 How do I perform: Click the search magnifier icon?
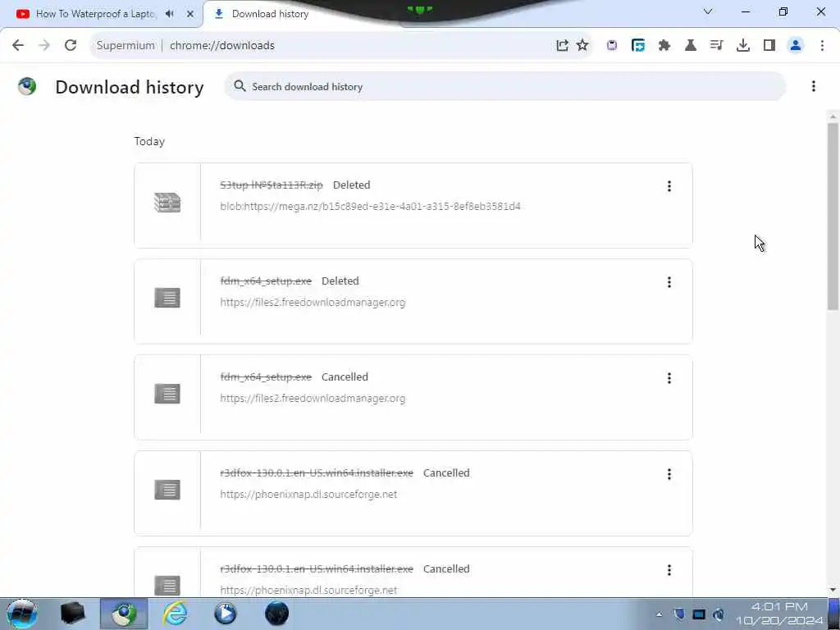240,86
